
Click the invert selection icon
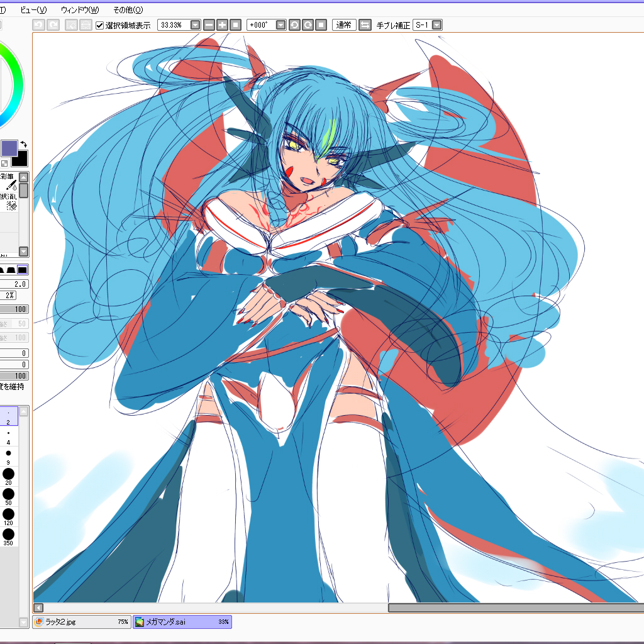click(x=86, y=25)
